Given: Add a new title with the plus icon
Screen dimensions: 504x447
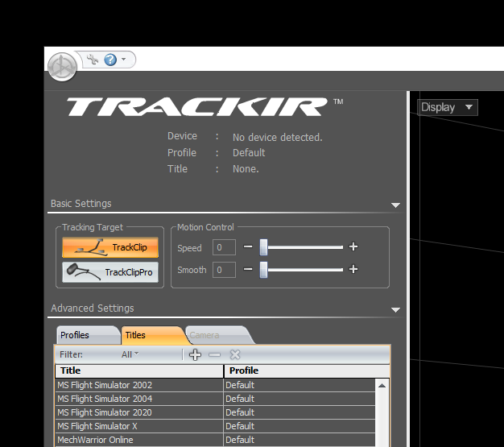Looking at the screenshot, I should tap(196, 354).
